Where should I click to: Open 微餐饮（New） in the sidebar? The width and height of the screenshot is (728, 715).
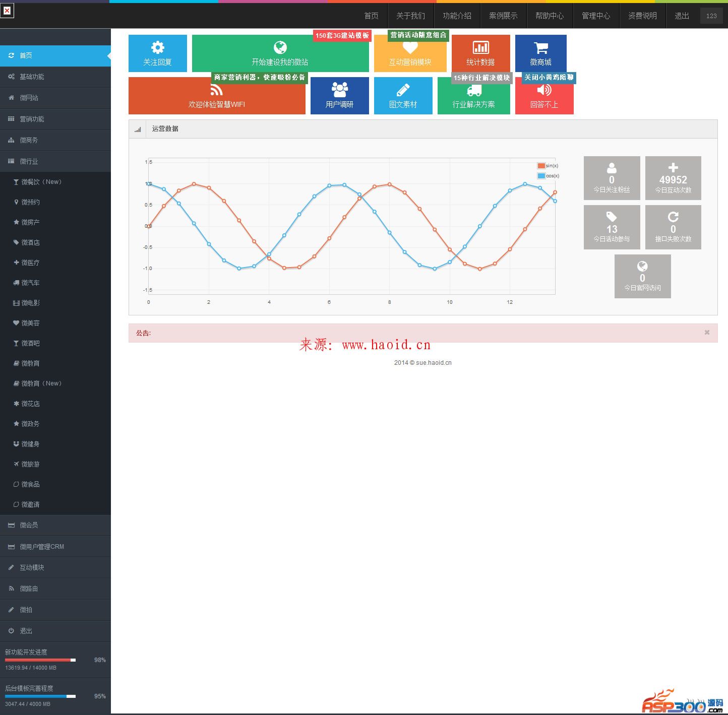55,182
